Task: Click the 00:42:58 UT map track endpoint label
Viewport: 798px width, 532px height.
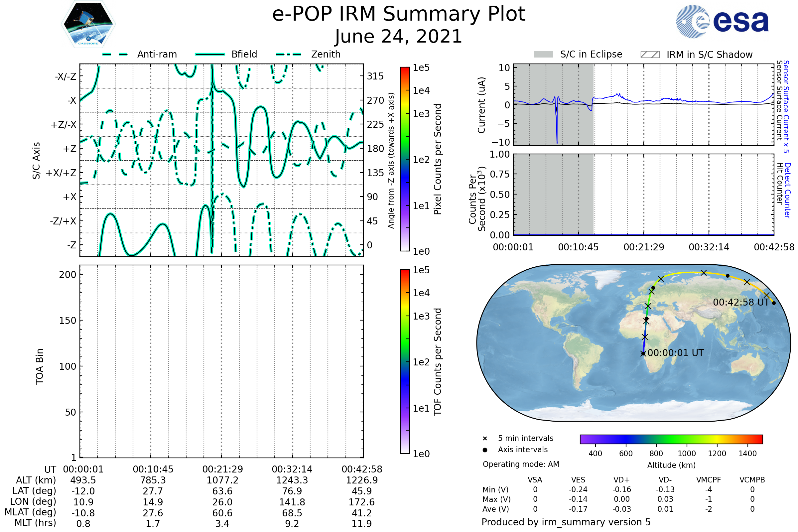Action: point(741,302)
